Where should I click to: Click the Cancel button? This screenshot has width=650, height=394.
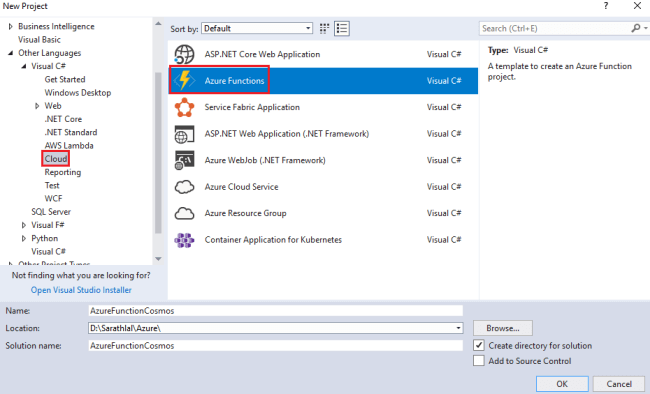pos(619,384)
